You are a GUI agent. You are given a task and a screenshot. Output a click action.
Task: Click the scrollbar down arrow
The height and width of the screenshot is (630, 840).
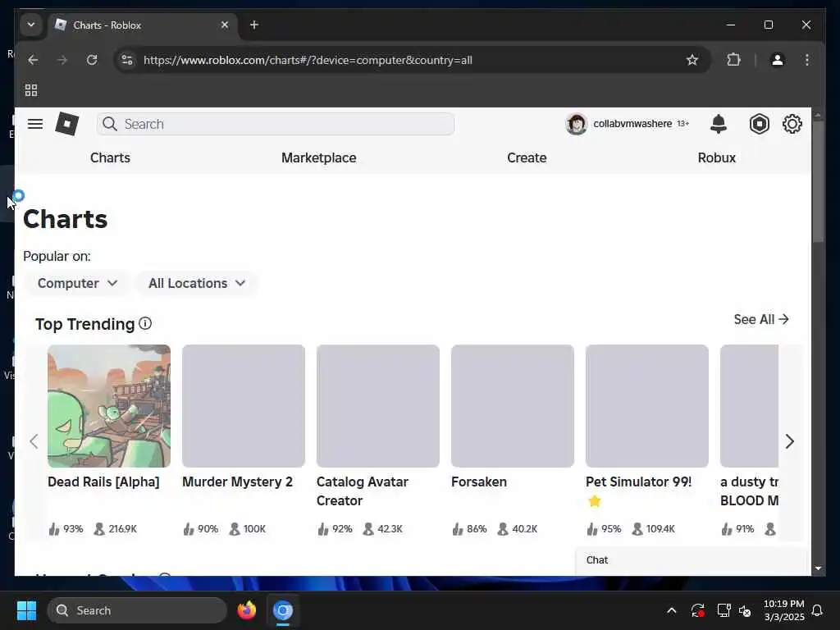pyautogui.click(x=818, y=568)
